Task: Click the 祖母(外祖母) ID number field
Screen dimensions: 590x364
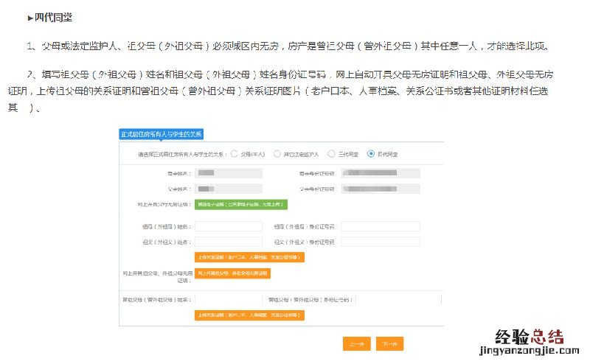Action: 380,226
